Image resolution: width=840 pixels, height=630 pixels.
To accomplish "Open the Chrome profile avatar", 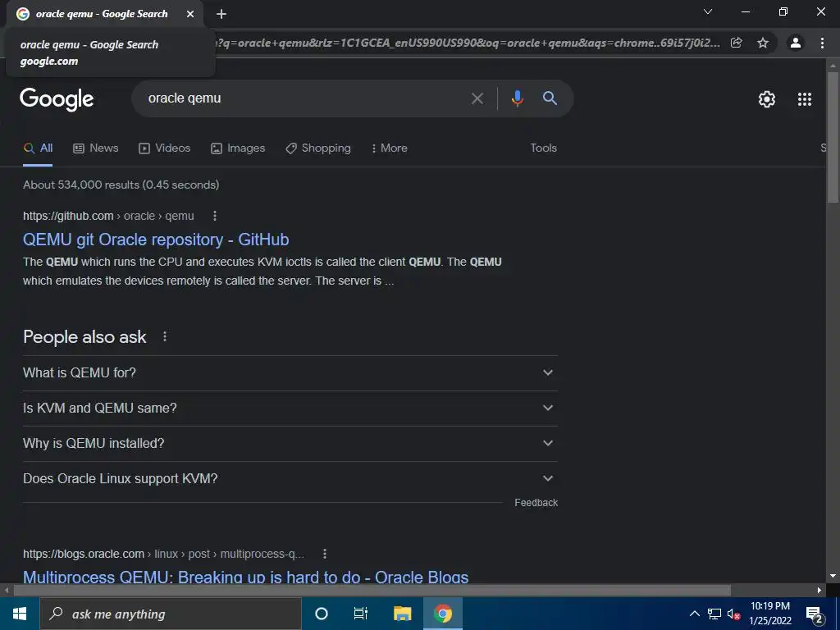I will pyautogui.click(x=796, y=43).
